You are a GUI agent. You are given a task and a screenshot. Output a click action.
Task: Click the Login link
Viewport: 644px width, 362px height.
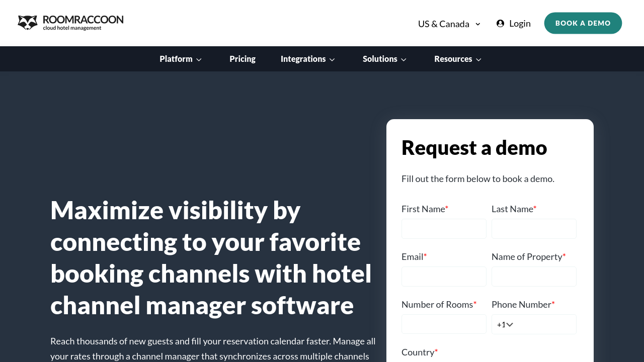(520, 24)
